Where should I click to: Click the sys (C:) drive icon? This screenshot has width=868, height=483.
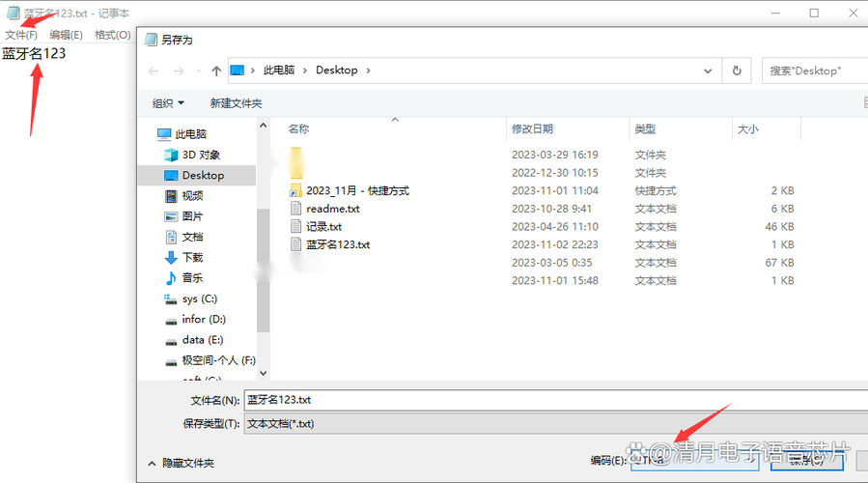(171, 299)
